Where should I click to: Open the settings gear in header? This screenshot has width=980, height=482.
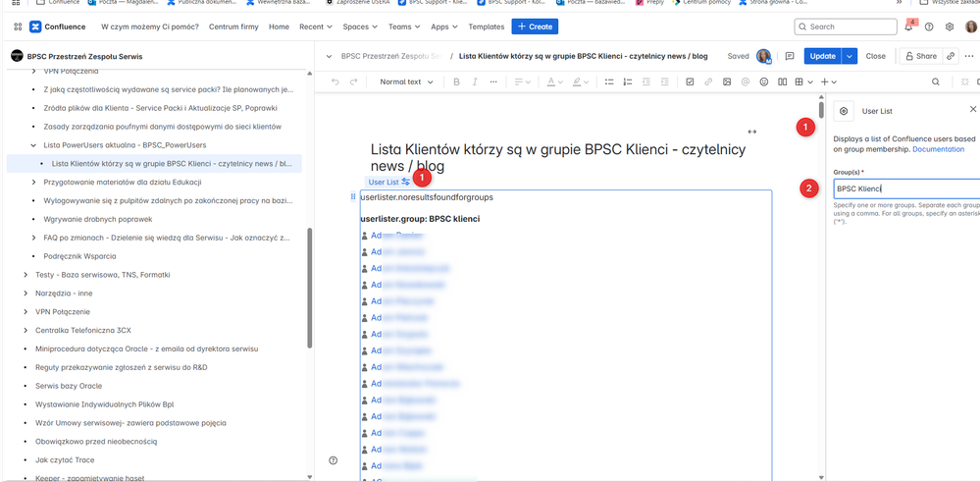click(x=950, y=27)
